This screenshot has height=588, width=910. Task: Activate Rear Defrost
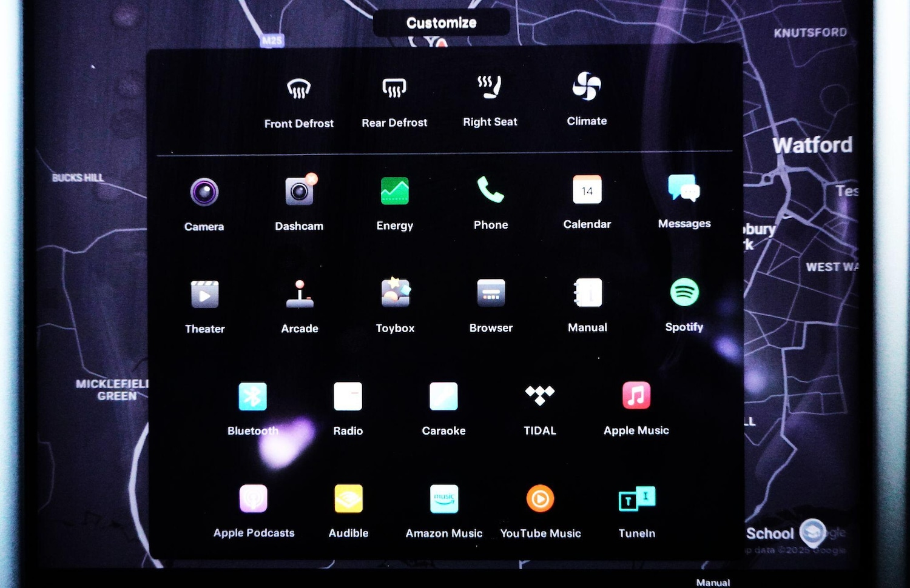(x=394, y=89)
